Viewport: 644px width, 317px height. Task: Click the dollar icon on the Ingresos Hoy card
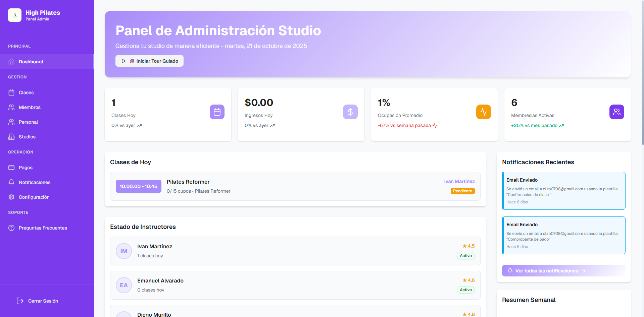350,112
